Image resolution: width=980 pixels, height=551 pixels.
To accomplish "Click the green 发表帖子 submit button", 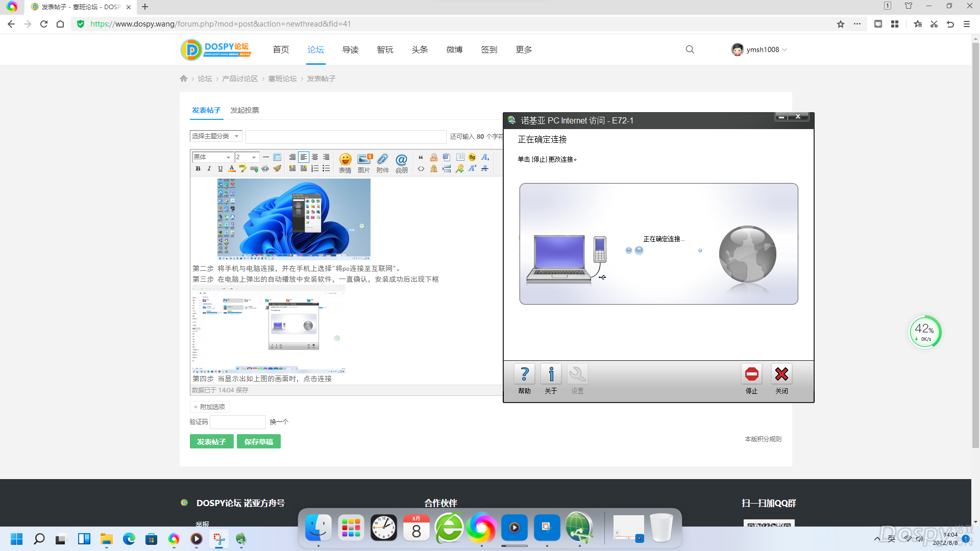I will [211, 441].
